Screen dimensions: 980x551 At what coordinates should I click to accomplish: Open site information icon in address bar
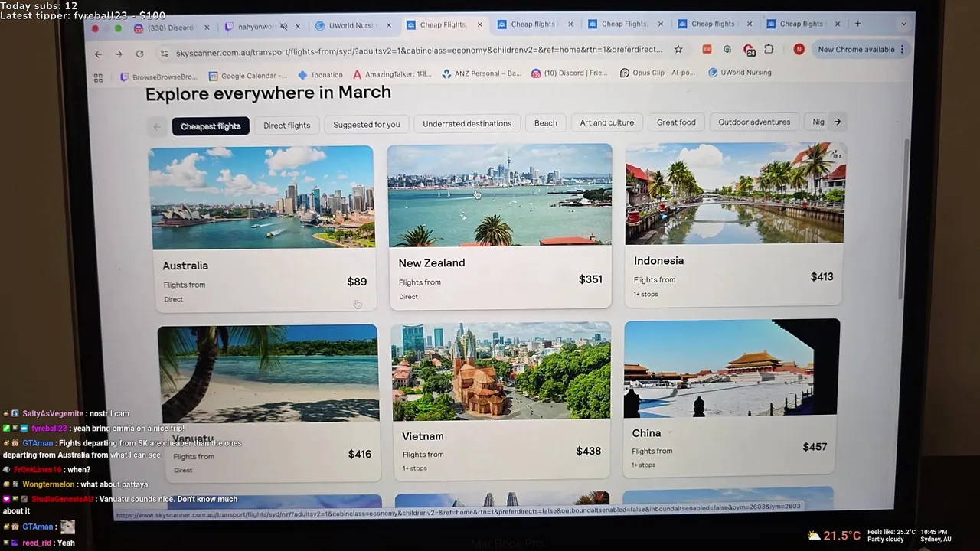tap(164, 53)
